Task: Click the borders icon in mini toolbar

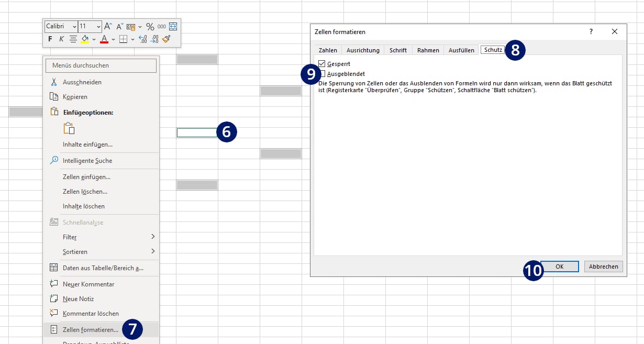Action: tap(124, 39)
